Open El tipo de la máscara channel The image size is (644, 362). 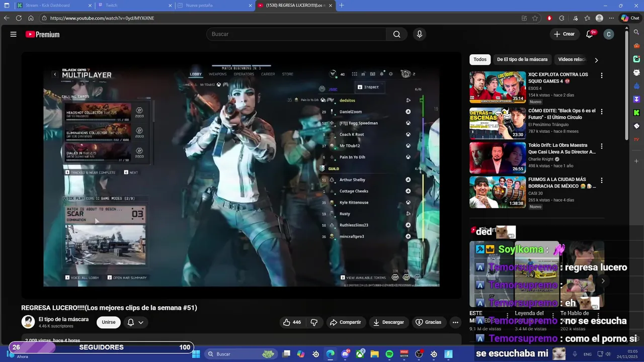(x=63, y=319)
